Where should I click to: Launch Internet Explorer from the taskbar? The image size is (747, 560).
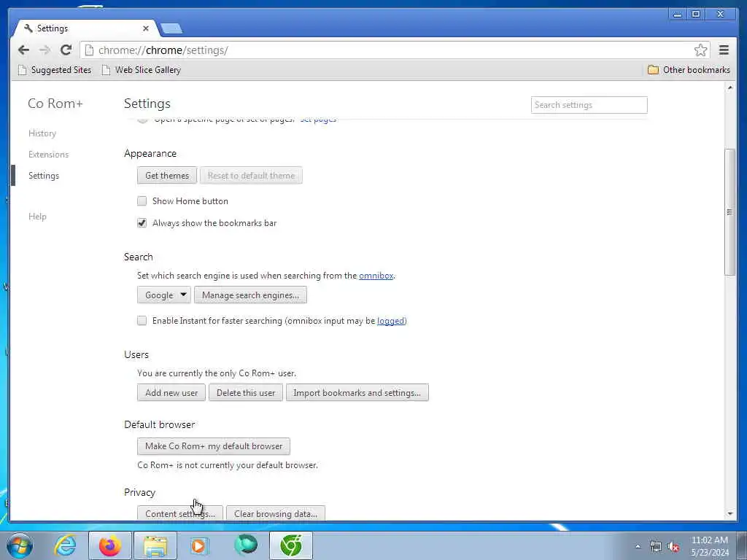(65, 545)
